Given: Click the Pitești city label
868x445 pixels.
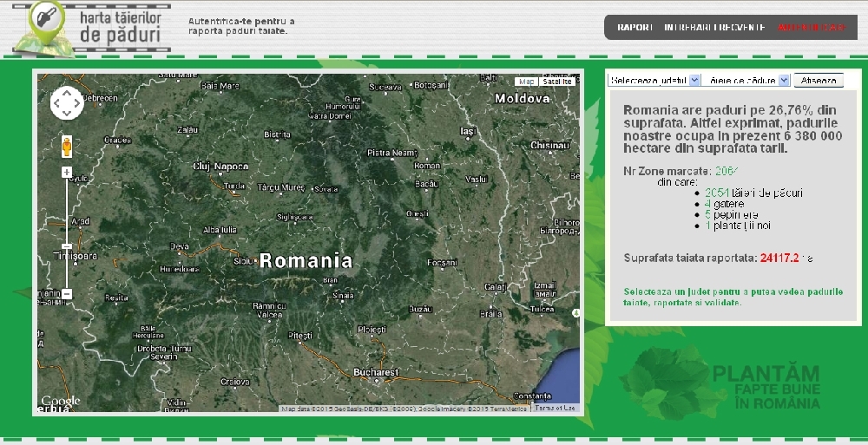Looking at the screenshot, I should tap(300, 336).
